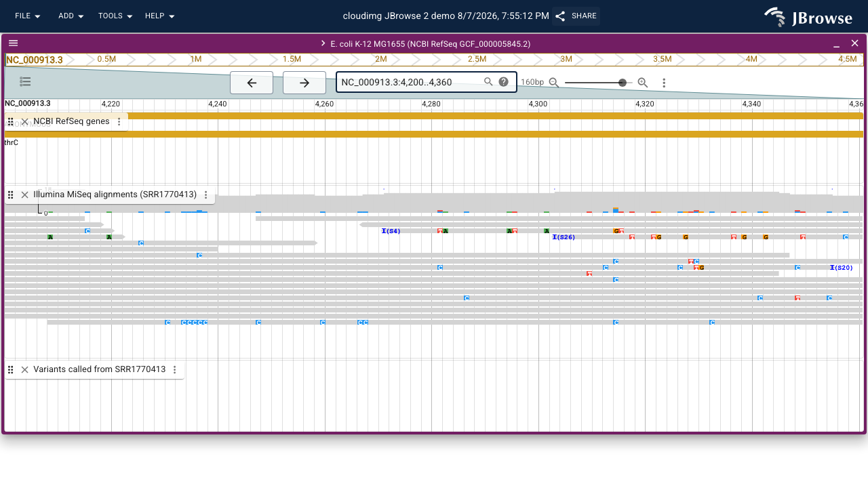Viewport: 868px width, 488px height.
Task: Close the linear genome view
Action: (854, 43)
